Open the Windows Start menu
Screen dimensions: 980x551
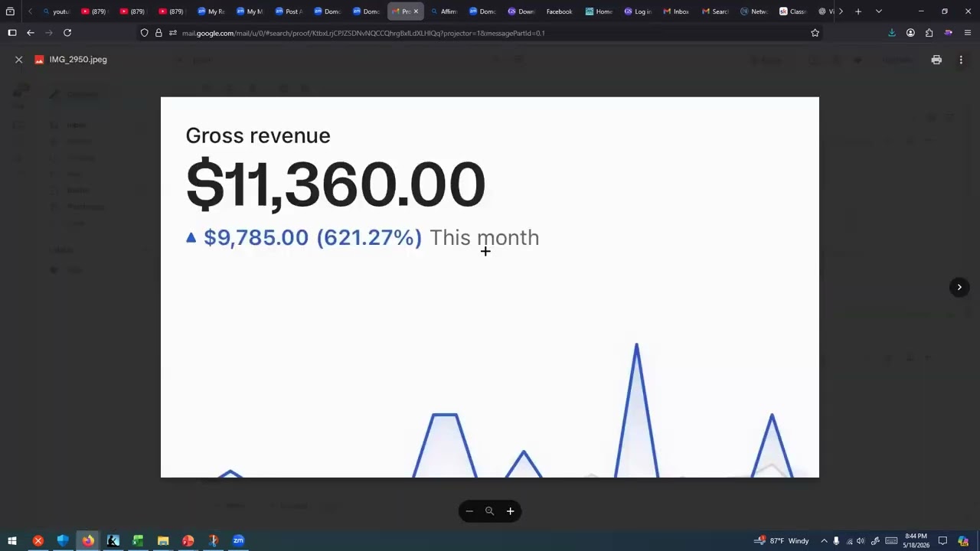[x=12, y=541]
